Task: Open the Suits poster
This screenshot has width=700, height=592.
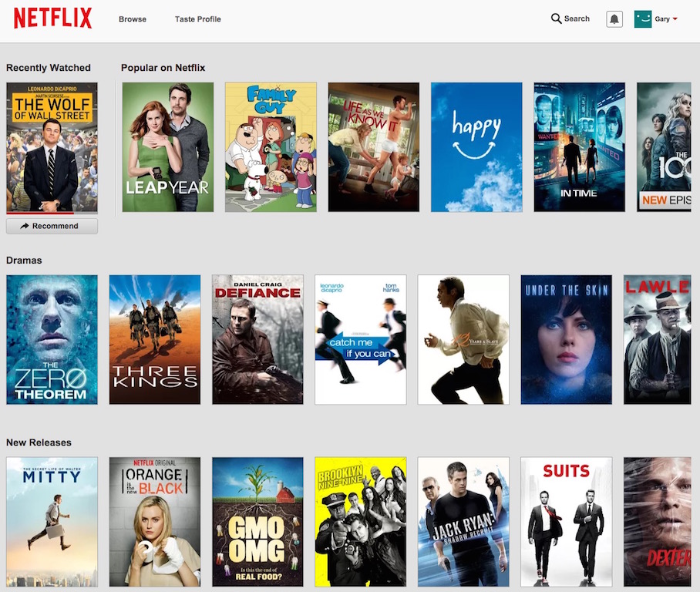Action: (566, 522)
